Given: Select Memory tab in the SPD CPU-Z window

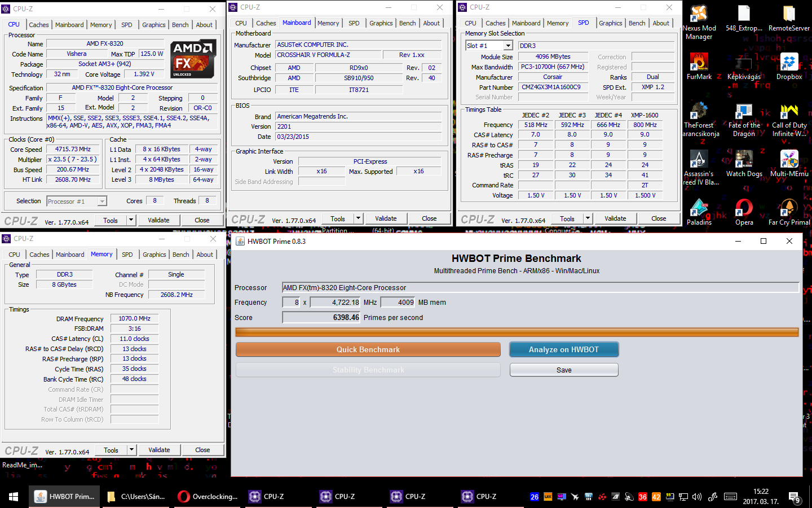Looking at the screenshot, I should 558,23.
